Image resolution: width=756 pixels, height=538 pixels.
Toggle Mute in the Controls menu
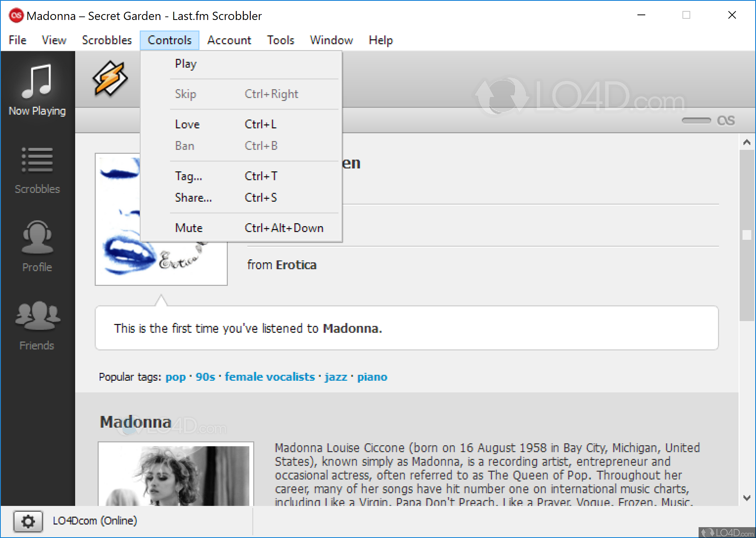(189, 228)
